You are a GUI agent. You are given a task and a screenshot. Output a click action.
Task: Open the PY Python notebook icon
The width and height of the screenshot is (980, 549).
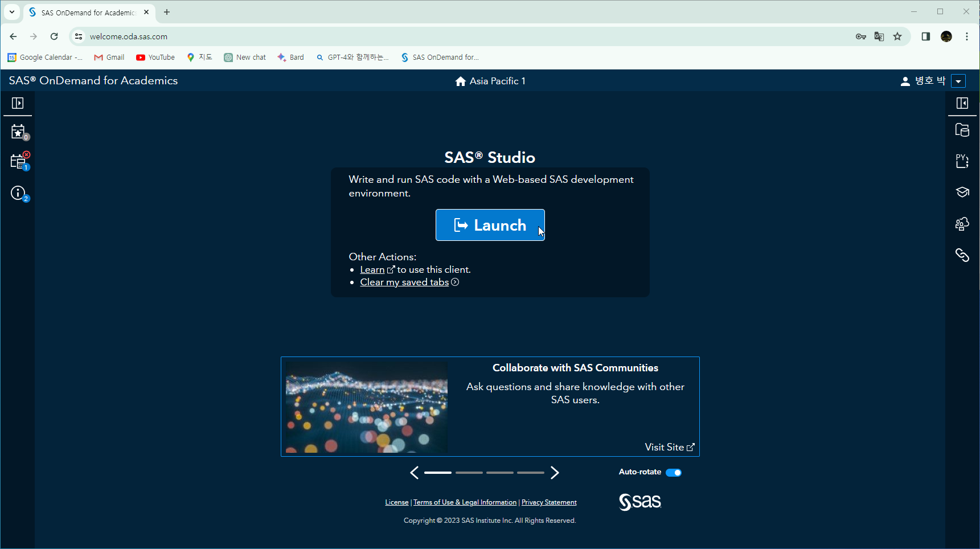pos(962,161)
